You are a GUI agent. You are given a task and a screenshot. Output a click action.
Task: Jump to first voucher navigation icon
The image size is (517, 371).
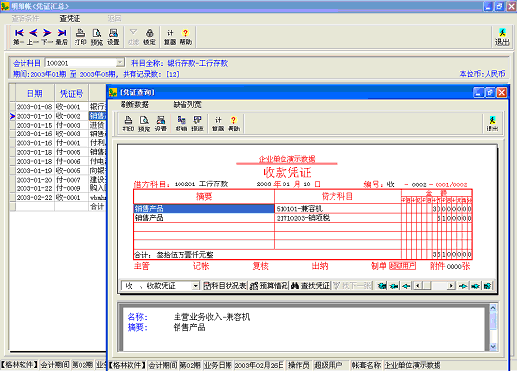pyautogui.click(x=382, y=286)
